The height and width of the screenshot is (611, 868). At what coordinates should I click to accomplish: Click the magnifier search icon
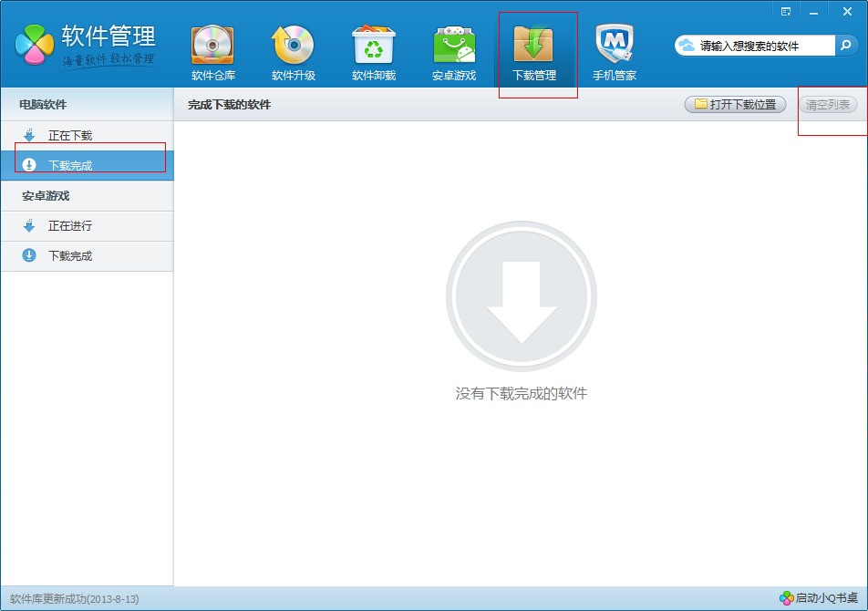click(846, 46)
